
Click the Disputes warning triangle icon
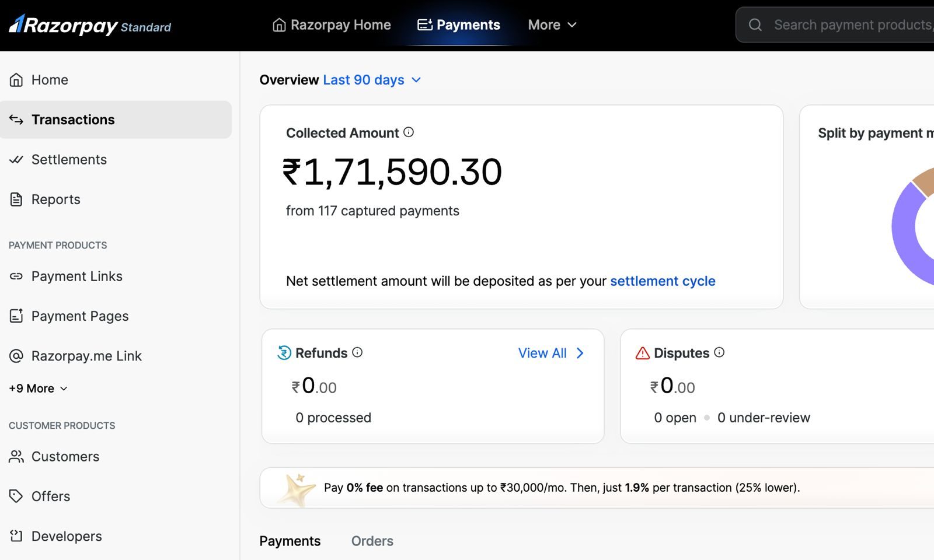coord(643,353)
